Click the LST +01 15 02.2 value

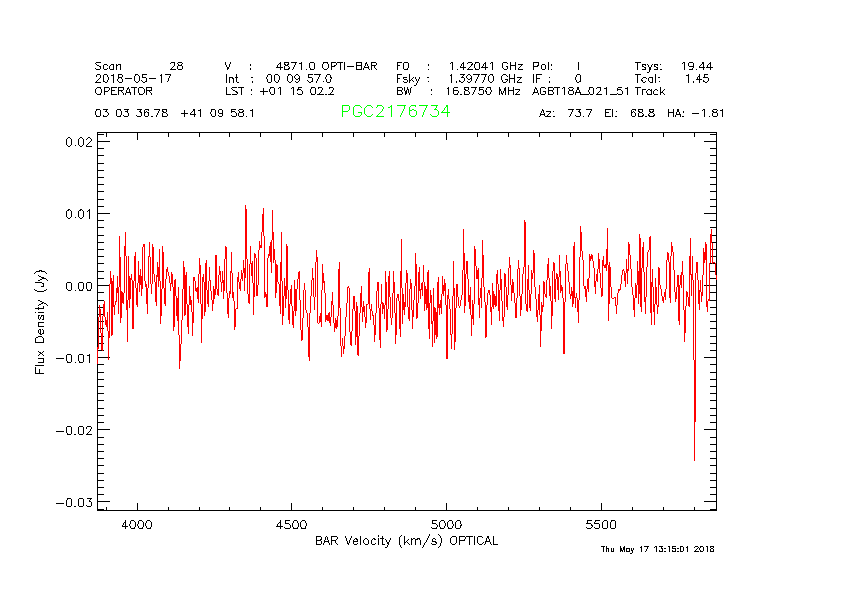[305, 91]
